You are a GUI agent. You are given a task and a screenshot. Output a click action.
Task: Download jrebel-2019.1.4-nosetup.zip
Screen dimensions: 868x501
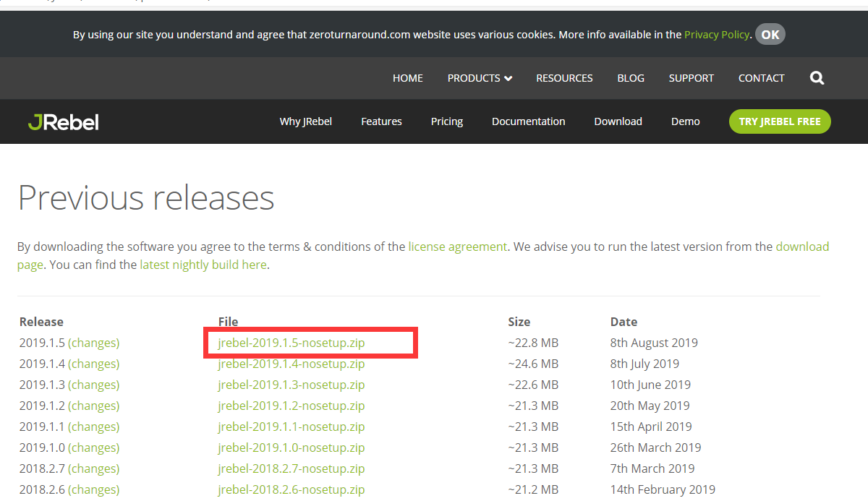point(292,364)
